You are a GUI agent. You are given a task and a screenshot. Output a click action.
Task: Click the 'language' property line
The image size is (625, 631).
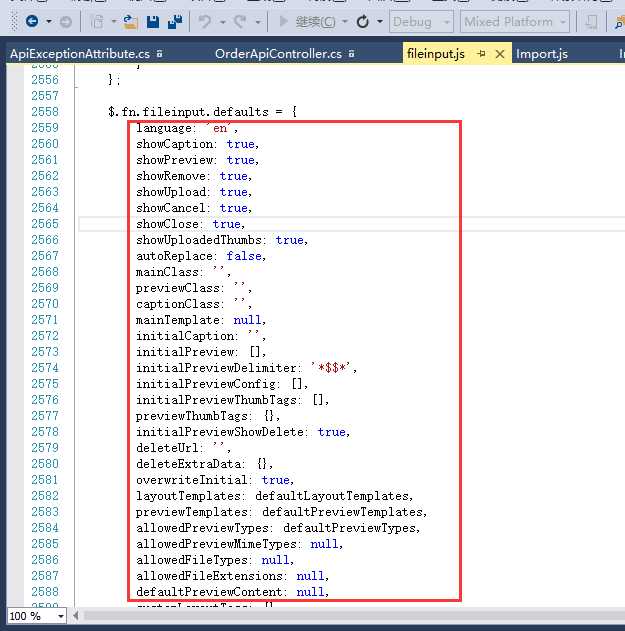click(187, 128)
